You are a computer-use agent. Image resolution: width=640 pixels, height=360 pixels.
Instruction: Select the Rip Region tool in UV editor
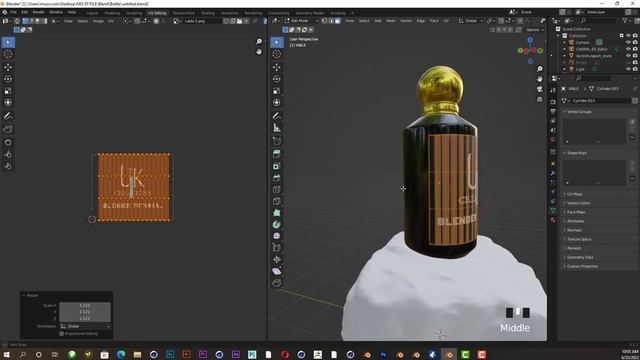click(8, 129)
